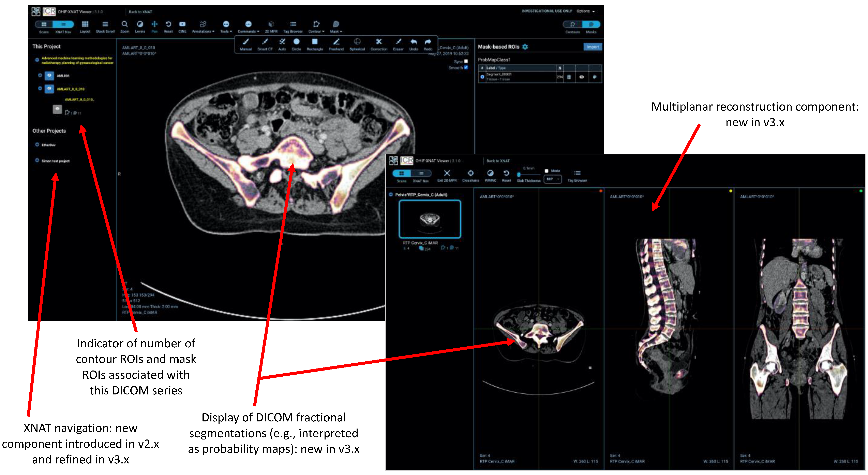The height and width of the screenshot is (475, 868).
Task: Select the Manual brush mask tool
Action: click(246, 44)
